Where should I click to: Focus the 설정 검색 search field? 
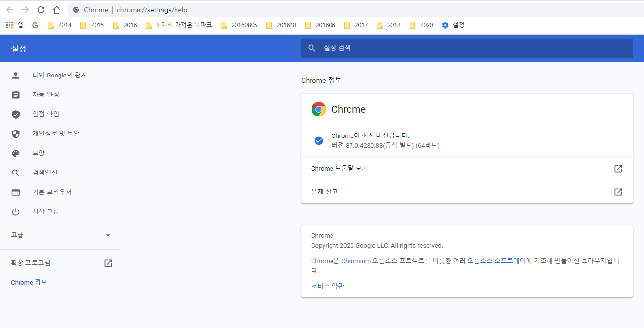click(467, 48)
